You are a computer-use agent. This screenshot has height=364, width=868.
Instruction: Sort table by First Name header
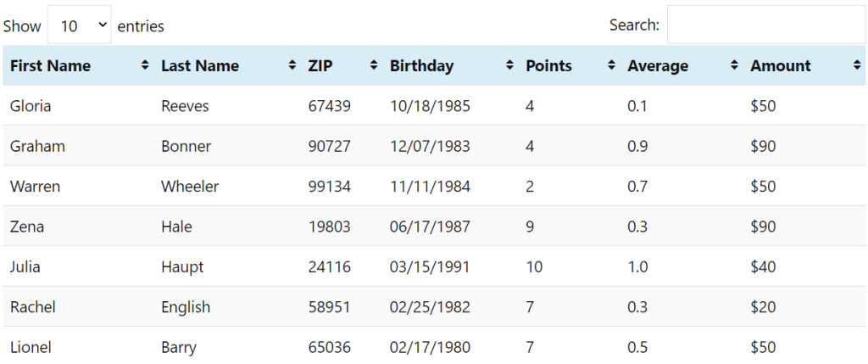pos(50,66)
